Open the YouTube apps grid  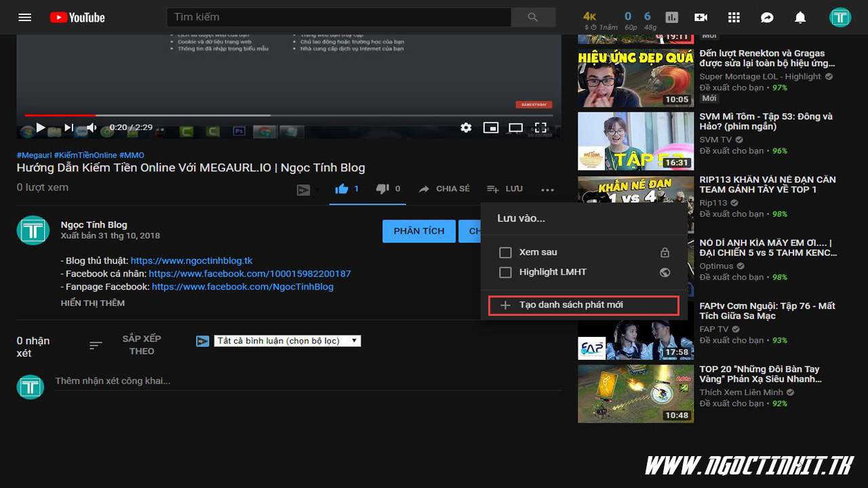click(x=734, y=18)
